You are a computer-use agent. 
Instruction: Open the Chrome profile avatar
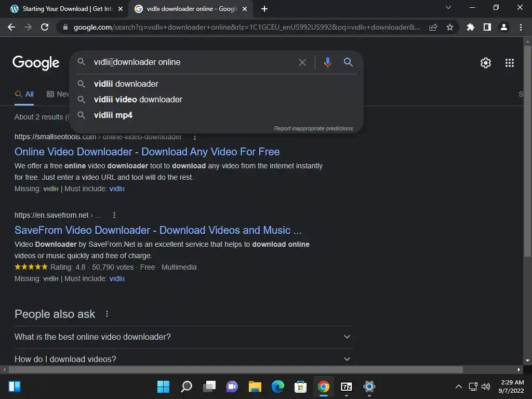(x=504, y=27)
